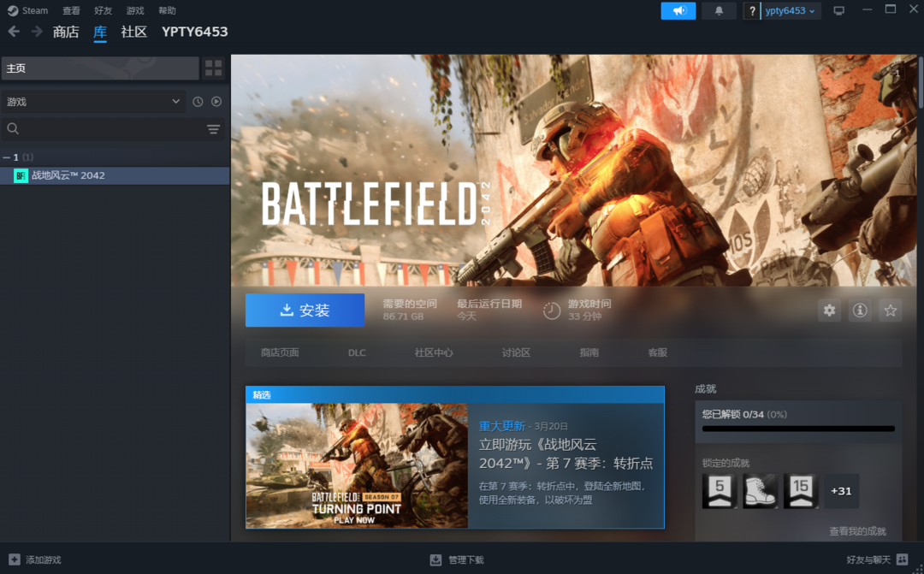The image size is (924, 574).
Task: Open the 社区 tab
Action: click(x=133, y=32)
